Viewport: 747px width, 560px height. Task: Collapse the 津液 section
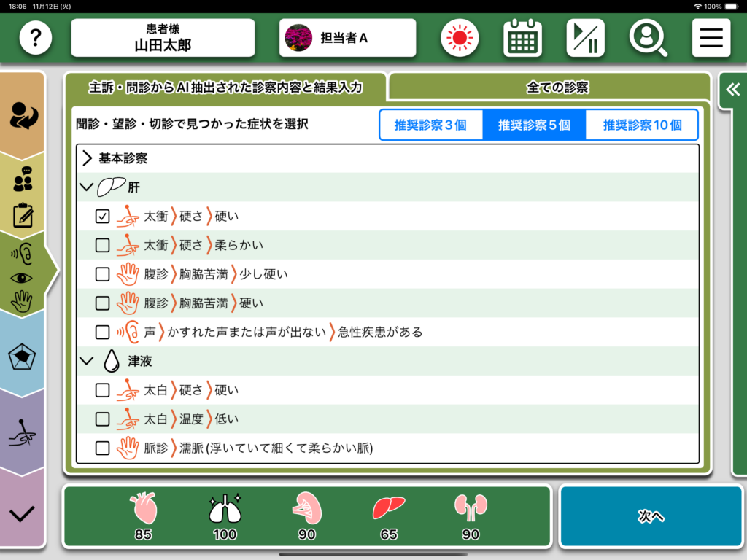click(87, 361)
